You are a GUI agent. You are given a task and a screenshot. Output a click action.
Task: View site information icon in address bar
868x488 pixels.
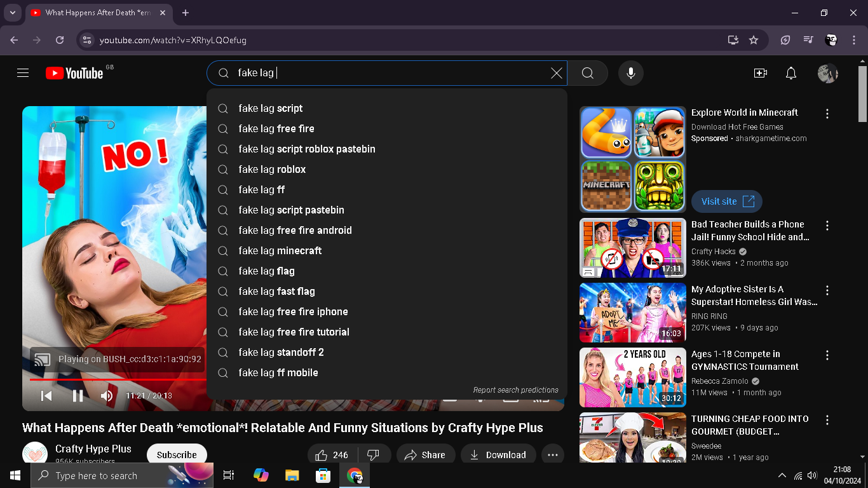(x=88, y=40)
